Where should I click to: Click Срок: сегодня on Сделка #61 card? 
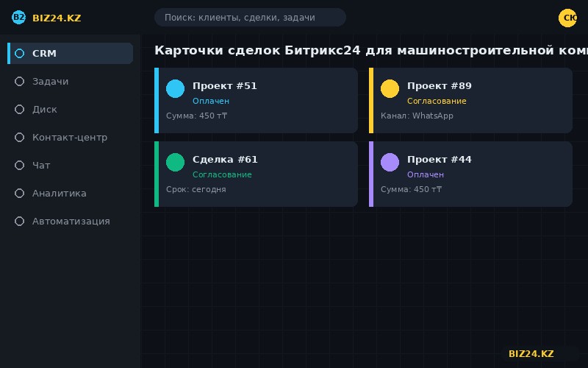[196, 189]
